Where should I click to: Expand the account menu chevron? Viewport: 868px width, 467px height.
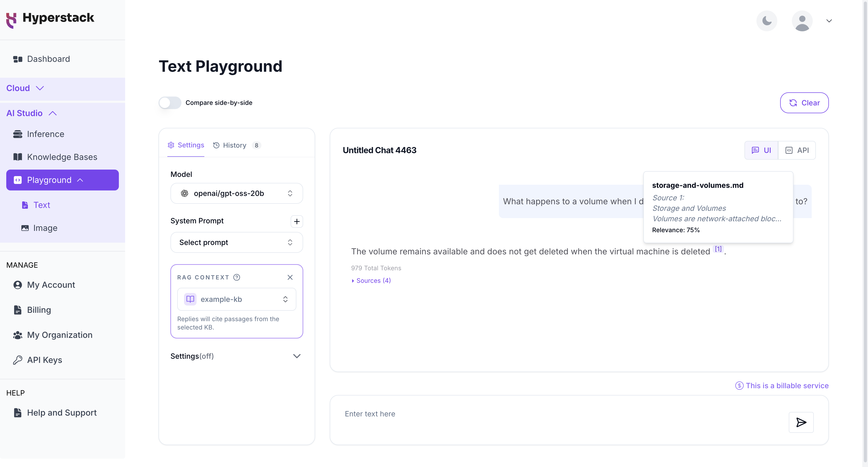pyautogui.click(x=829, y=21)
